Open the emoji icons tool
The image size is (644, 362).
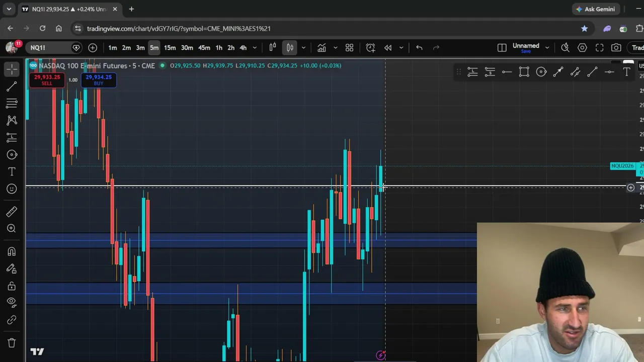12,189
